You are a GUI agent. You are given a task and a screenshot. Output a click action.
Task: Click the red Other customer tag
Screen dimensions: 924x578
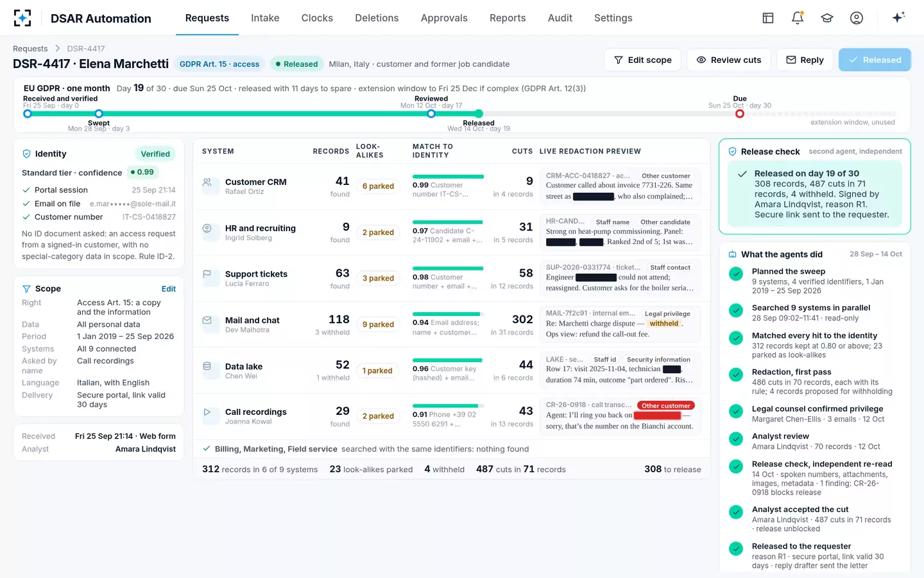tap(665, 406)
